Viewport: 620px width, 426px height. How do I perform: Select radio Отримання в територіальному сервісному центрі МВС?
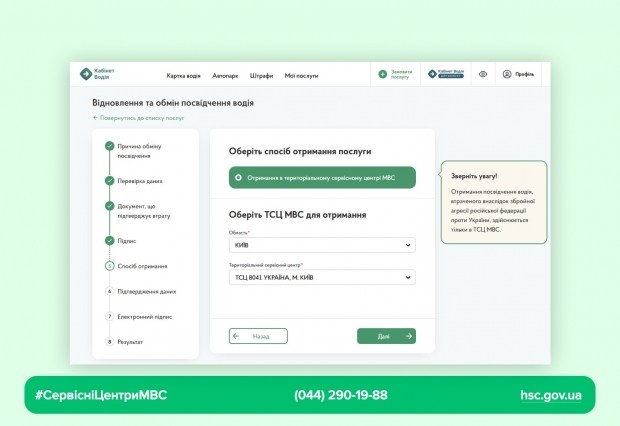[x=238, y=178]
